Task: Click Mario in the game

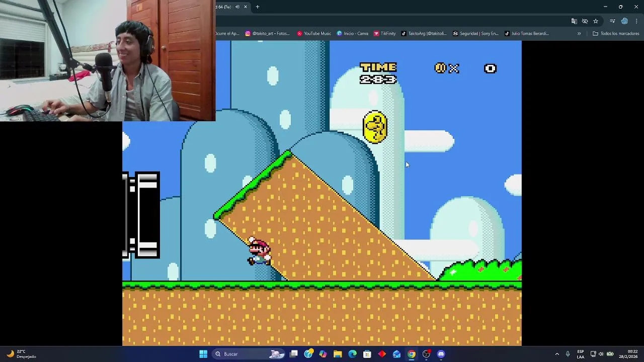Action: coord(259,251)
